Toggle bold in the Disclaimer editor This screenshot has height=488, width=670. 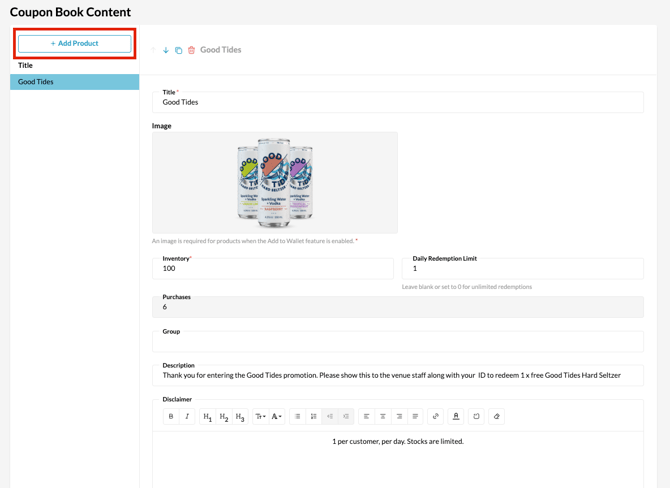171,416
